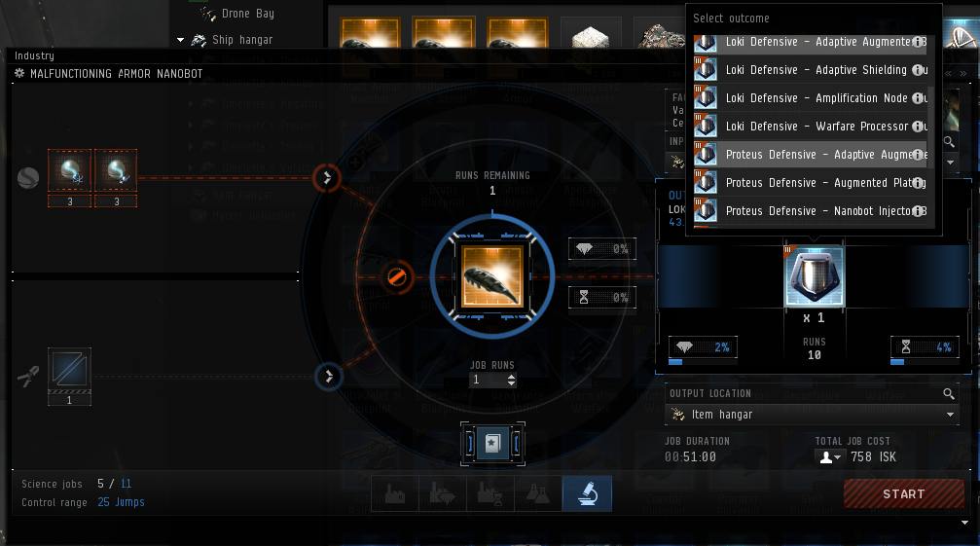The width and height of the screenshot is (980, 546).
Task: Click the outcome subsystem blueprint icon
Action: click(x=814, y=276)
